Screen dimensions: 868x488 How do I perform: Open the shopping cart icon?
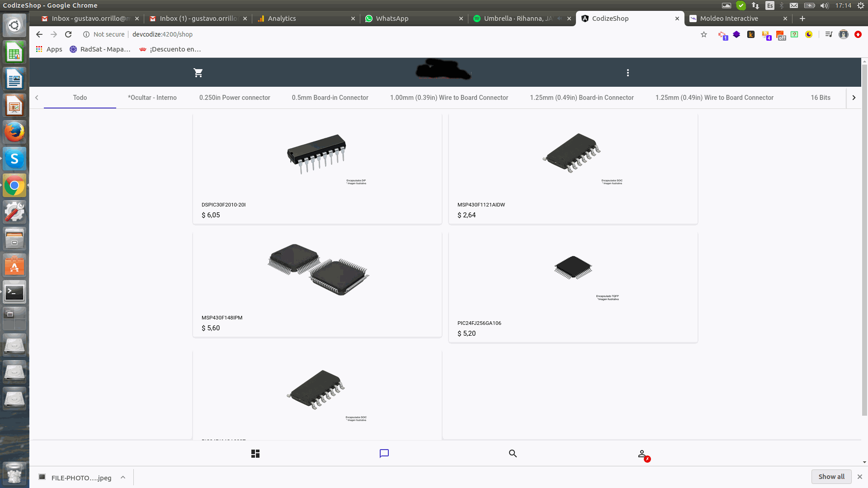click(198, 73)
